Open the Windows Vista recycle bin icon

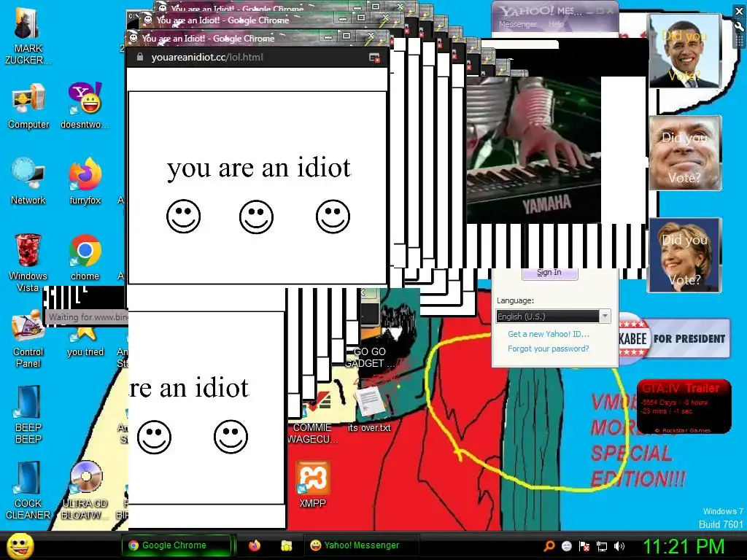[x=28, y=262]
